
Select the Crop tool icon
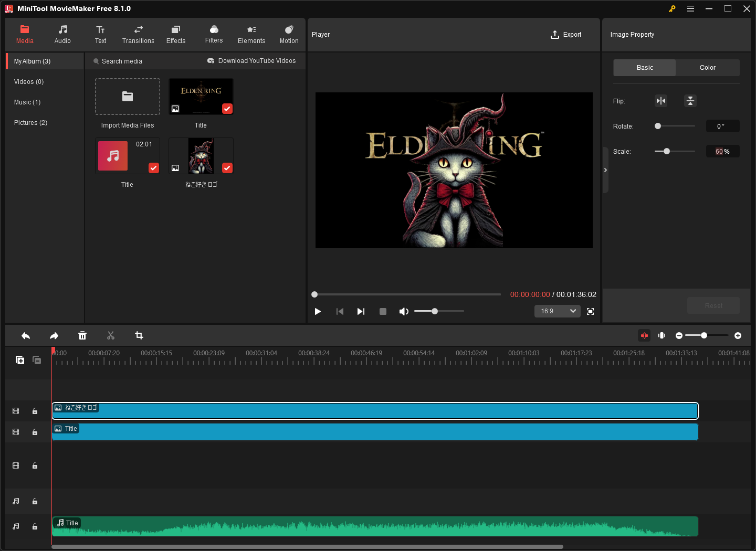point(139,336)
